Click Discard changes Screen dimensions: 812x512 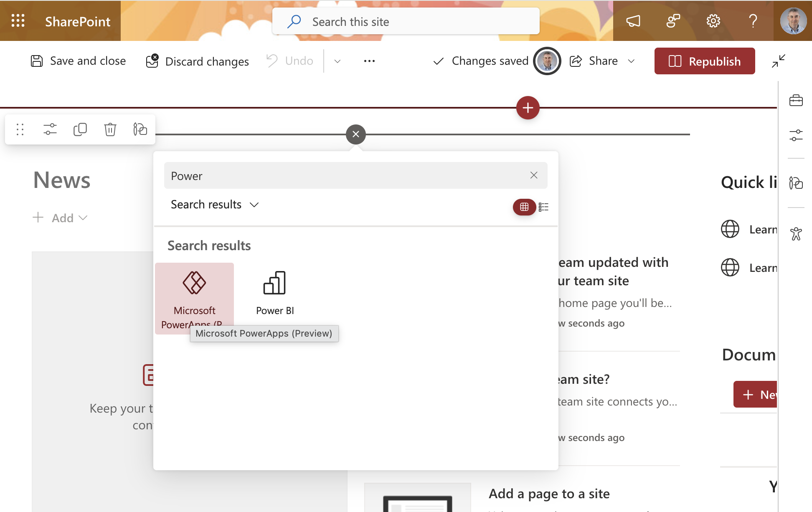197,61
